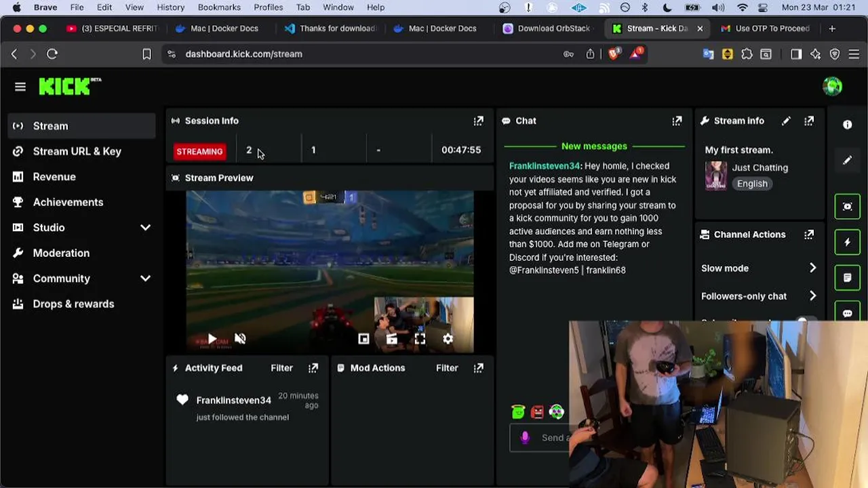Click the STREAMING status badge

(199, 151)
